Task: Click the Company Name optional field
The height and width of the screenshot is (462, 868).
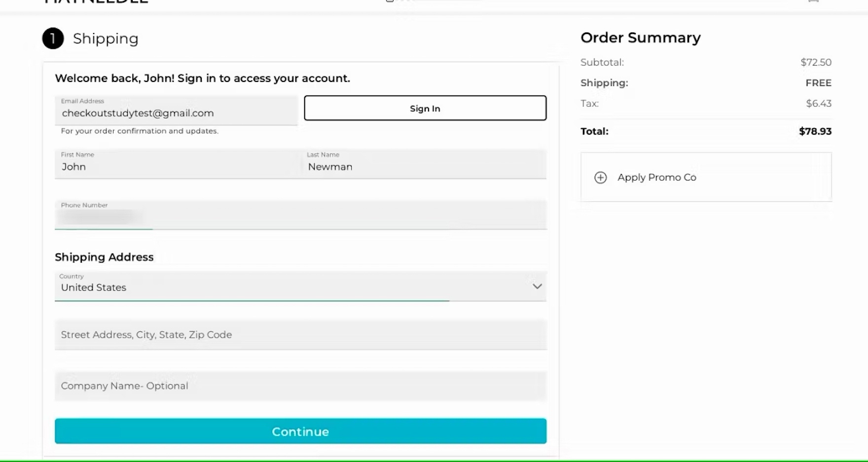Action: pyautogui.click(x=300, y=386)
